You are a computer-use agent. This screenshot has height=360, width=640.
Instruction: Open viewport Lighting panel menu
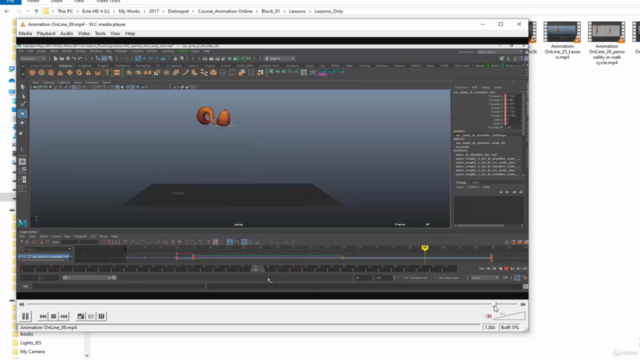[x=64, y=82]
